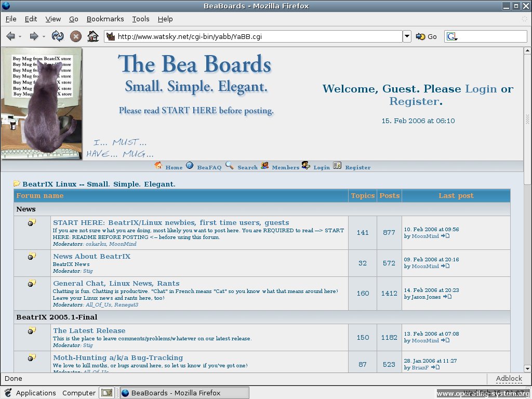
Task: Click the Adblock status bar label
Action: [509, 378]
